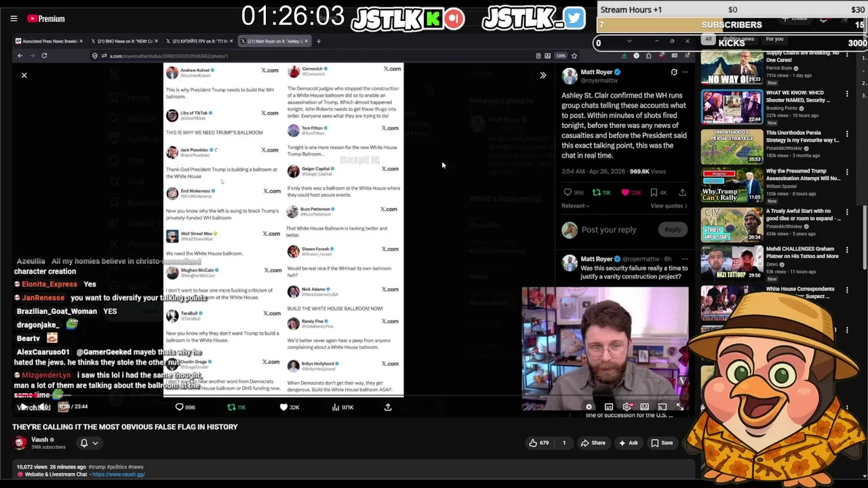This screenshot has height=488, width=868.
Task: Open more options for Unorthodox Persia video
Action: tap(847, 134)
